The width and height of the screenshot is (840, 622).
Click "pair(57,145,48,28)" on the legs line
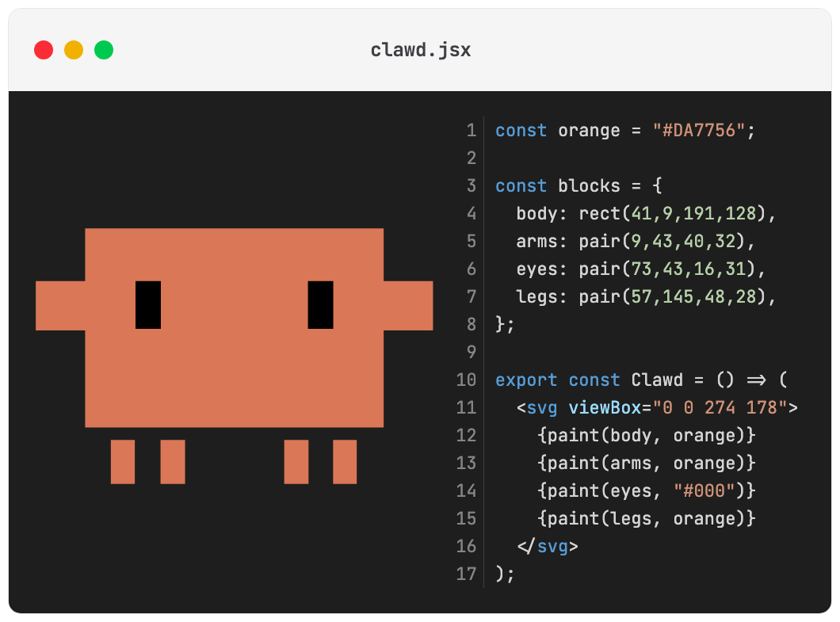click(672, 297)
